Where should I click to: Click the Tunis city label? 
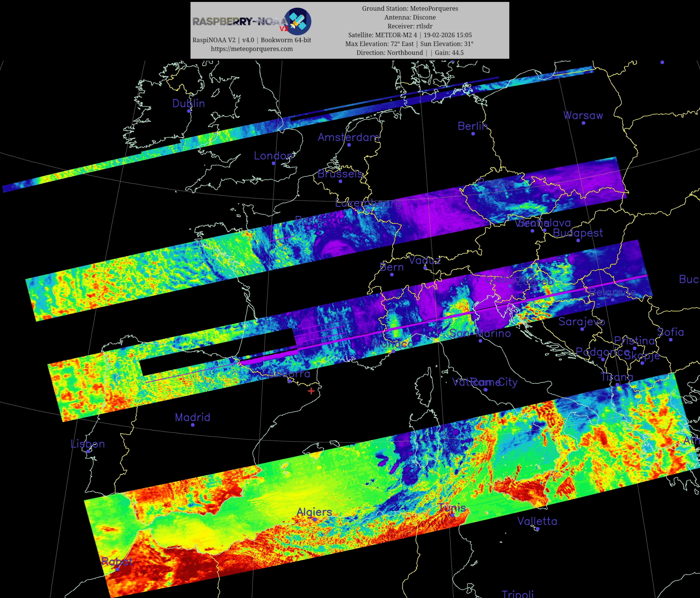452,508
